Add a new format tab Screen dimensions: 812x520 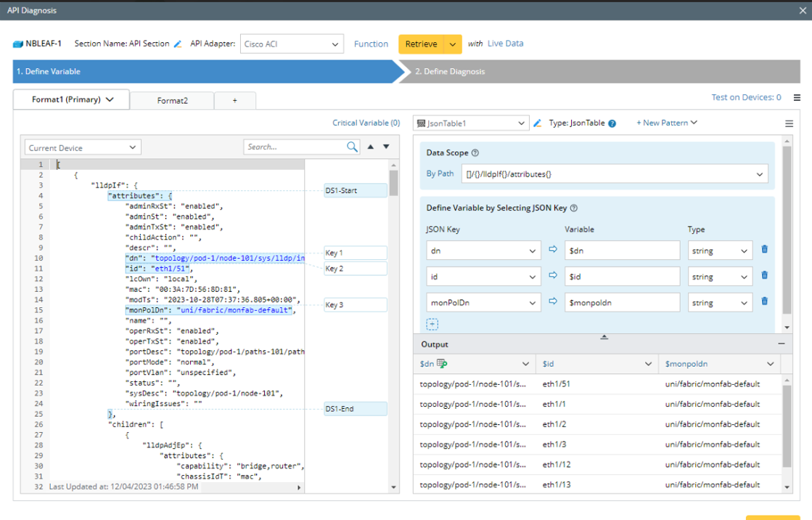[x=234, y=100]
